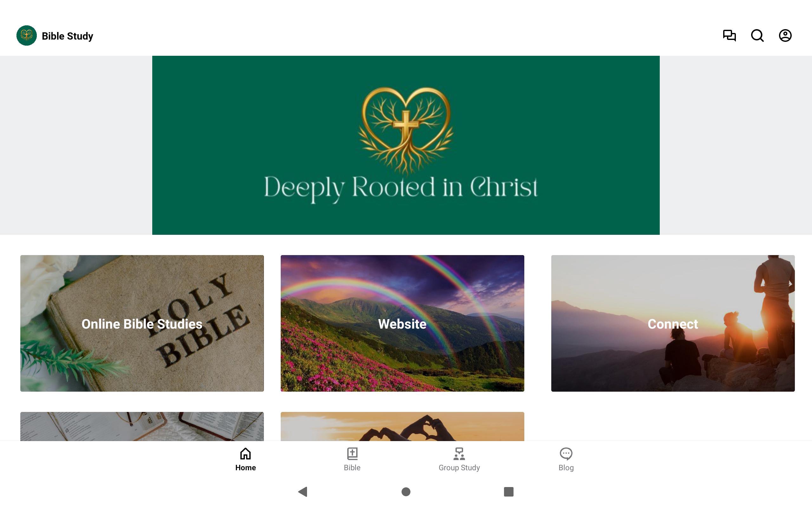The height and width of the screenshot is (507, 812).
Task: Open the Connect sunset tile
Action: click(x=673, y=323)
